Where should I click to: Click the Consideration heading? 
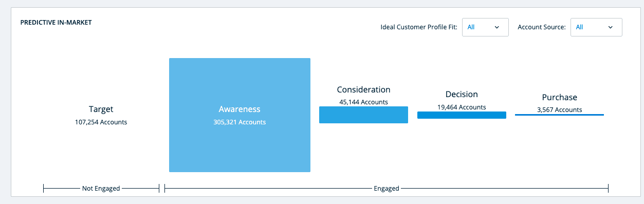click(363, 89)
